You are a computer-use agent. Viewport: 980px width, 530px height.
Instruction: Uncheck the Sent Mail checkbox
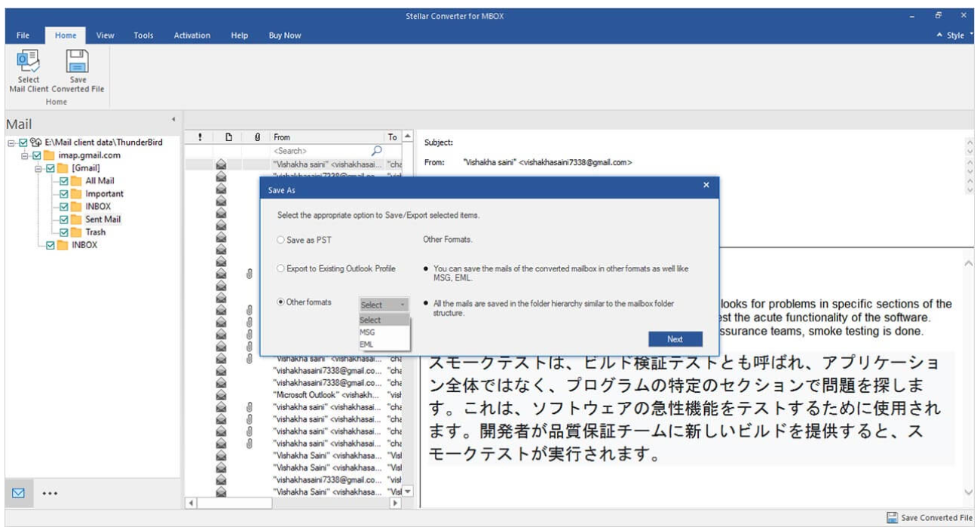tap(64, 219)
